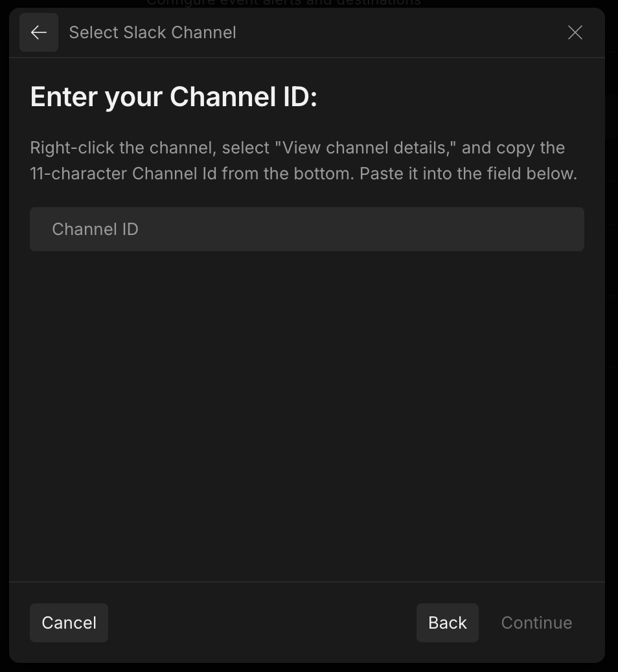The height and width of the screenshot is (672, 618).
Task: Abort the Slack setup using Cancel
Action: click(x=69, y=623)
